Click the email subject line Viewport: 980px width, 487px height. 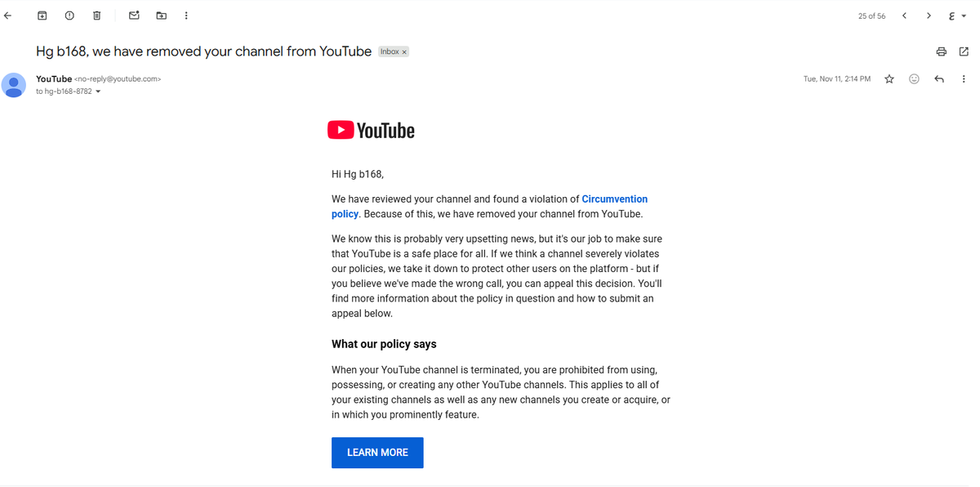coord(203,51)
